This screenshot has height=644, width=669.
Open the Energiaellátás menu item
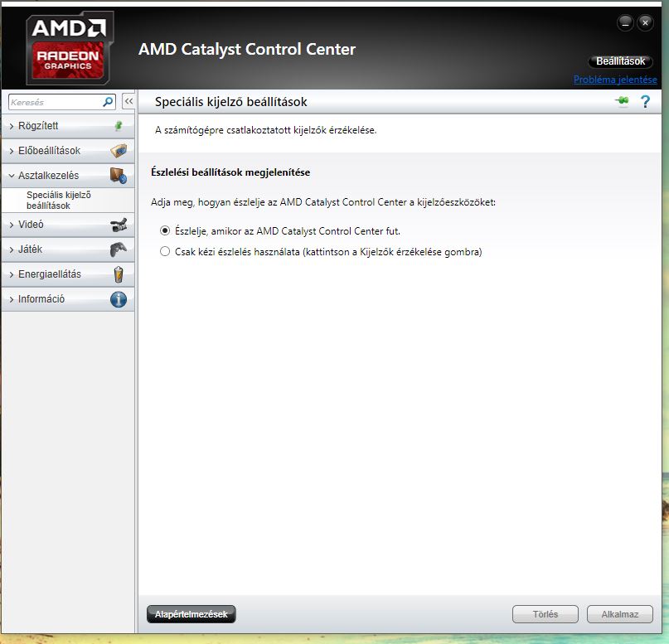click(x=68, y=274)
